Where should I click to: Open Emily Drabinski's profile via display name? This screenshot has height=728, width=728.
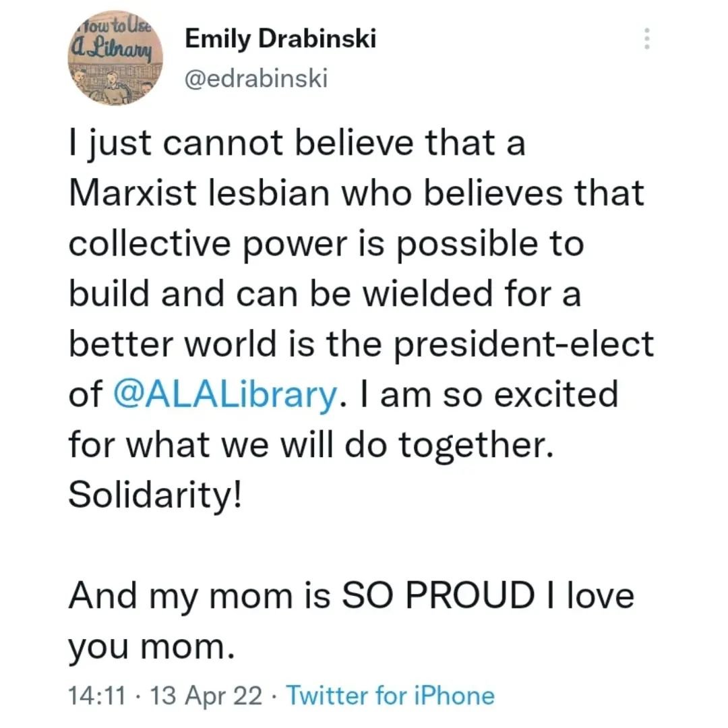point(280,39)
